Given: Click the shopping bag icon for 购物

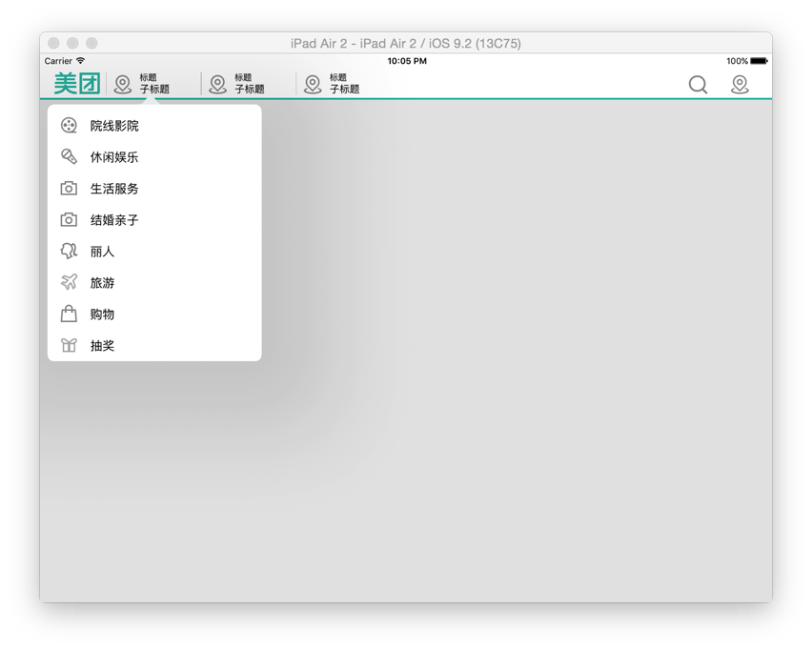Looking at the screenshot, I should click(x=69, y=314).
